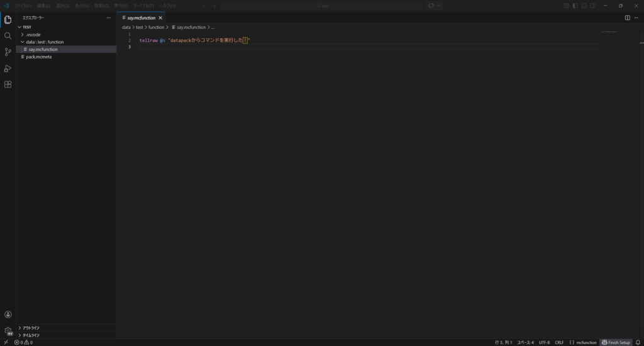
Task: Open the Manage gear icon
Action: [8, 331]
